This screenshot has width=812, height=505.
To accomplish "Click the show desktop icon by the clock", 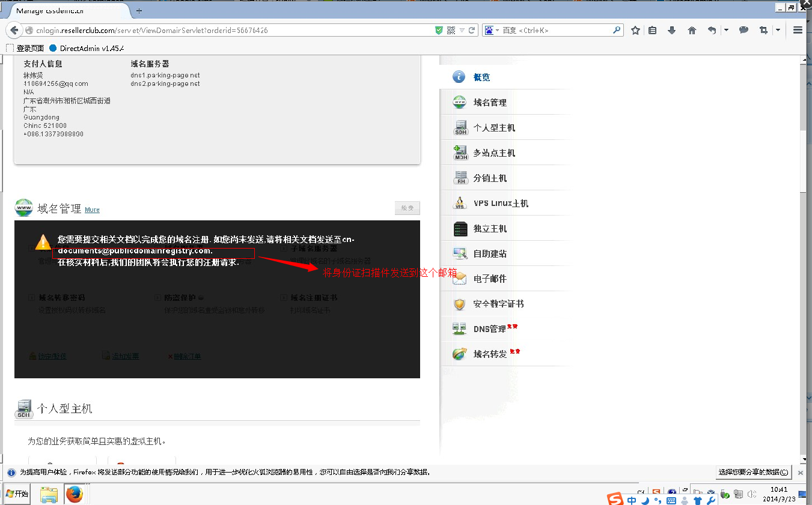I will (803, 494).
